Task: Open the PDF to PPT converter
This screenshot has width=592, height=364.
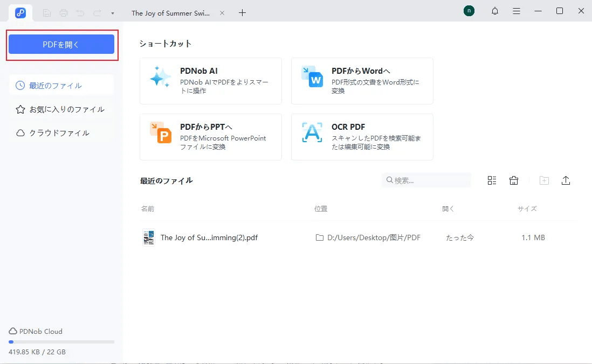Action: coord(210,137)
